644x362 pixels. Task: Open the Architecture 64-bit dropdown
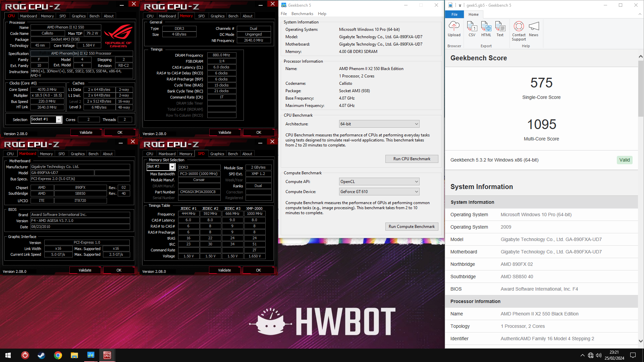coord(379,124)
